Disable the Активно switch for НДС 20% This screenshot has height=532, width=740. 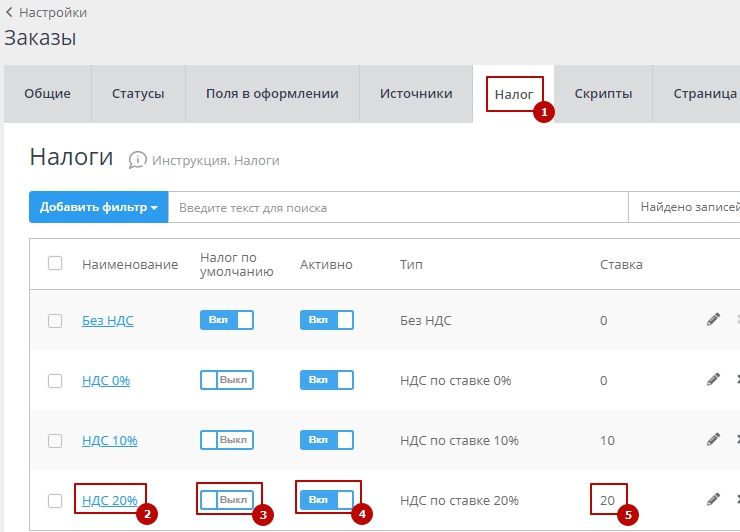327,499
